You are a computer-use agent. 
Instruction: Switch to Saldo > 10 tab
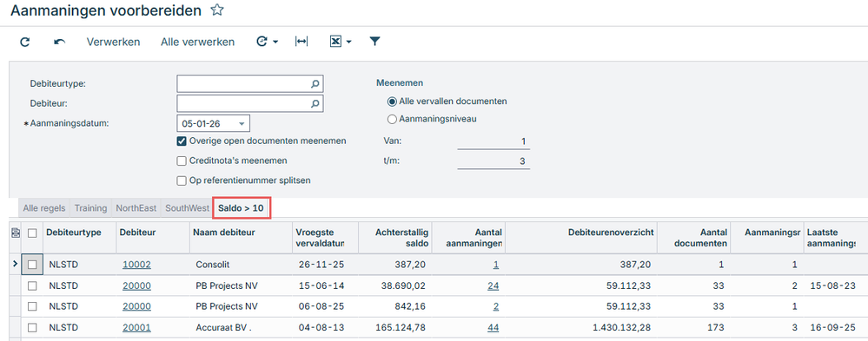[241, 208]
